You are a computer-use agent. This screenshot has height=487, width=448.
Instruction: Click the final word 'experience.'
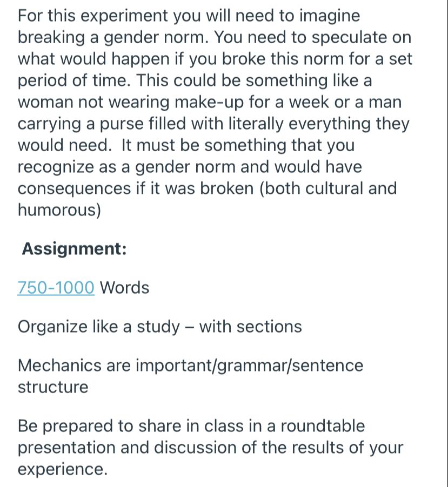(x=63, y=469)
